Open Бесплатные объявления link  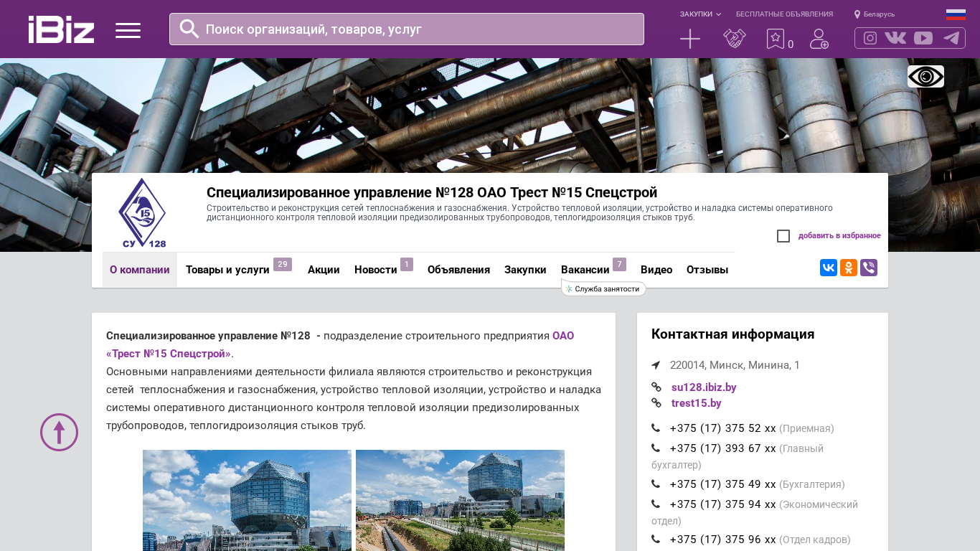point(784,14)
